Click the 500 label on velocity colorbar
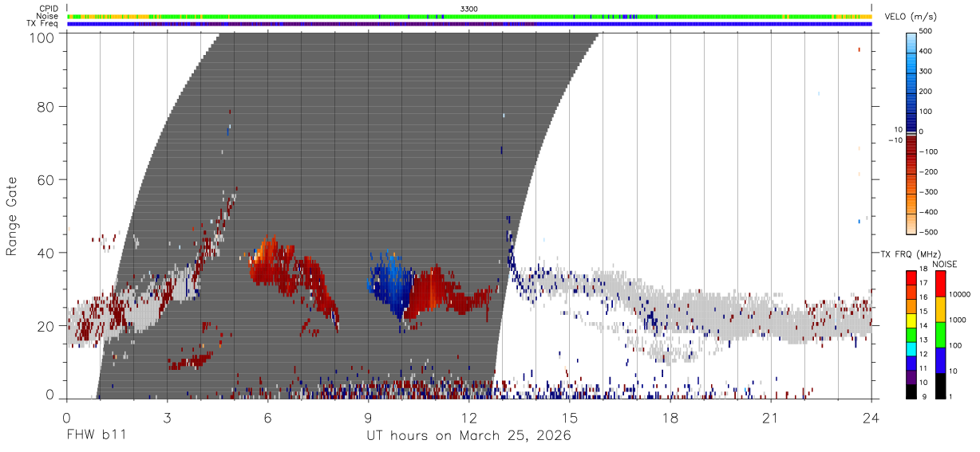980x452 pixels. [x=927, y=32]
